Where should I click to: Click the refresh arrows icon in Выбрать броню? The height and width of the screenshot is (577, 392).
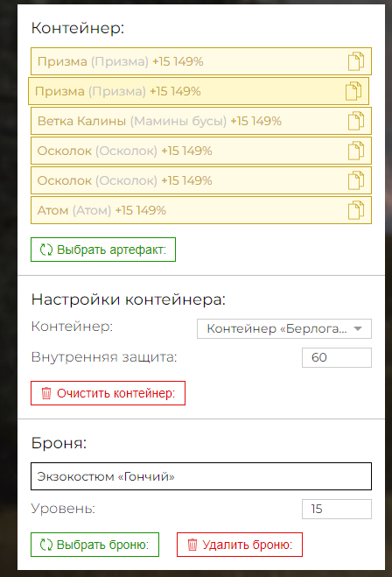coord(46,545)
